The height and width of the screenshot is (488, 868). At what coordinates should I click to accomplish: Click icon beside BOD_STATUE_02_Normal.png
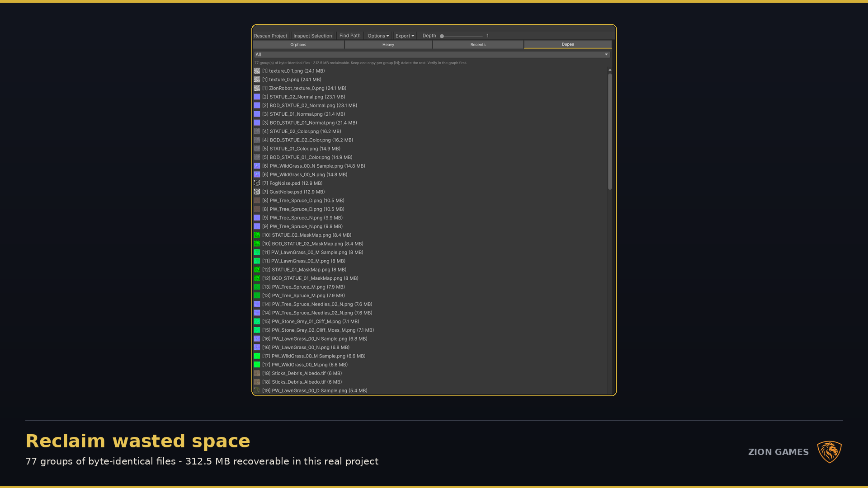(x=257, y=105)
